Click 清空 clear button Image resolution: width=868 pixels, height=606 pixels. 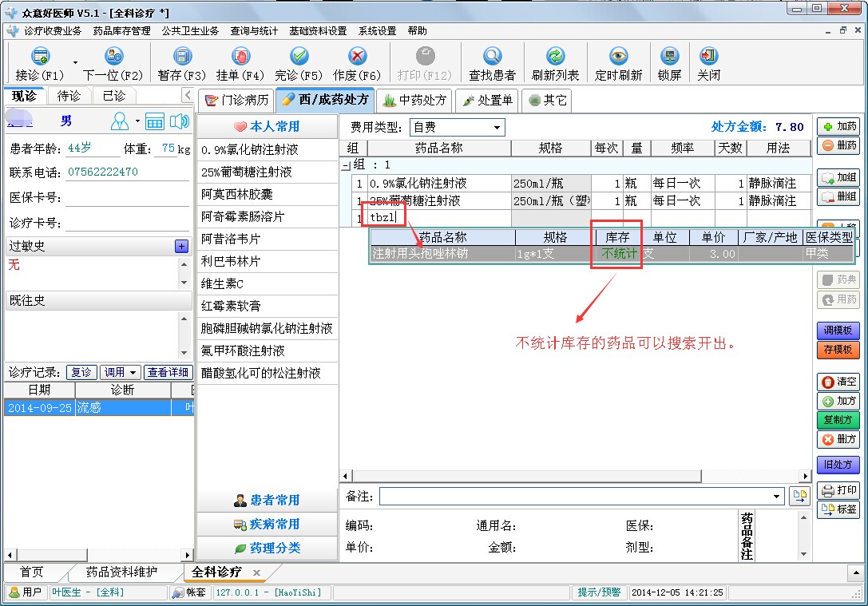838,382
